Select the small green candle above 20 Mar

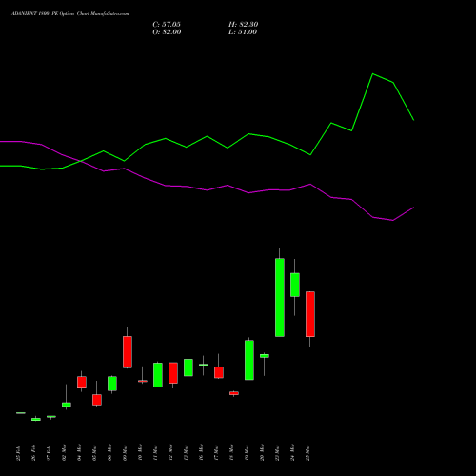click(x=265, y=356)
